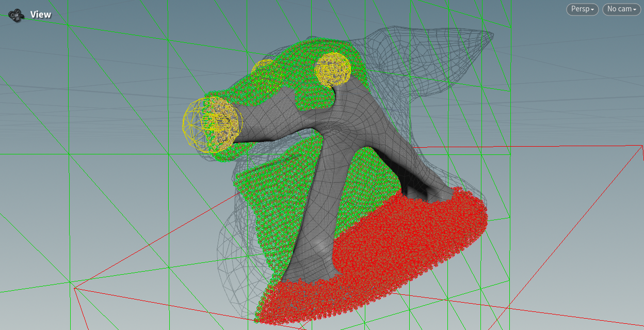Open the Persp projection dropdown
644x330 pixels.
point(582,9)
